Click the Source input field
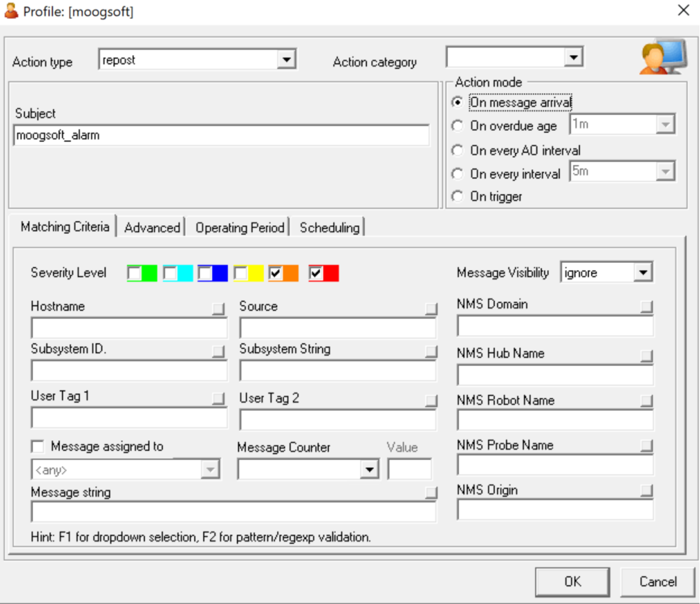The width and height of the screenshot is (700, 604). [x=338, y=328]
